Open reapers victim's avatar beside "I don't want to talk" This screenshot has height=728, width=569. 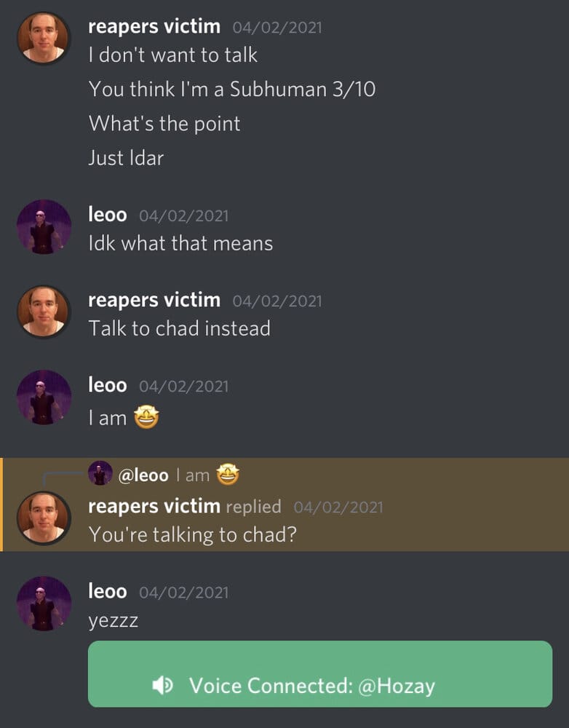44,38
